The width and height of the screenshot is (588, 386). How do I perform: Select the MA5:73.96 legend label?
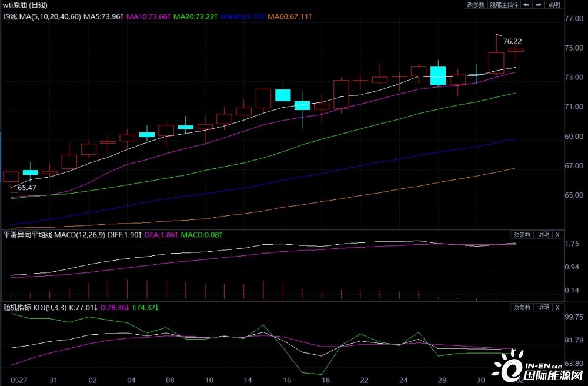[x=103, y=17]
